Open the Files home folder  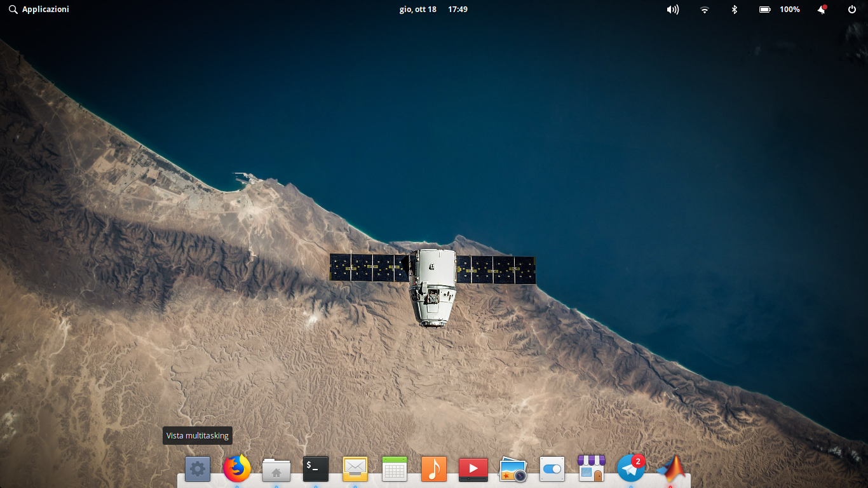point(276,470)
